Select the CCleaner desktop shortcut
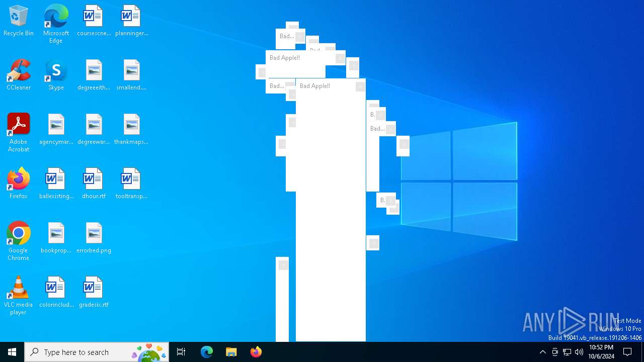Image resolution: width=644 pixels, height=362 pixels. coord(19,75)
